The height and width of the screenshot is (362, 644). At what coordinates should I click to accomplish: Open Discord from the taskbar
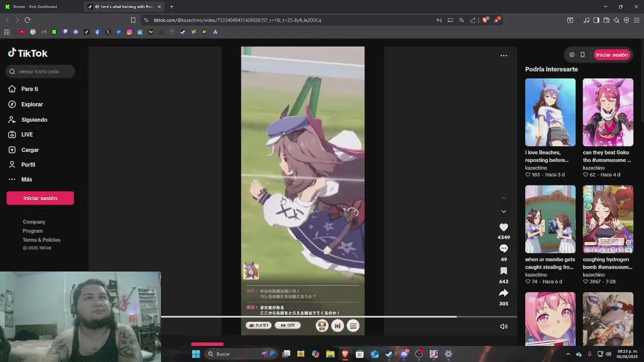point(404,354)
